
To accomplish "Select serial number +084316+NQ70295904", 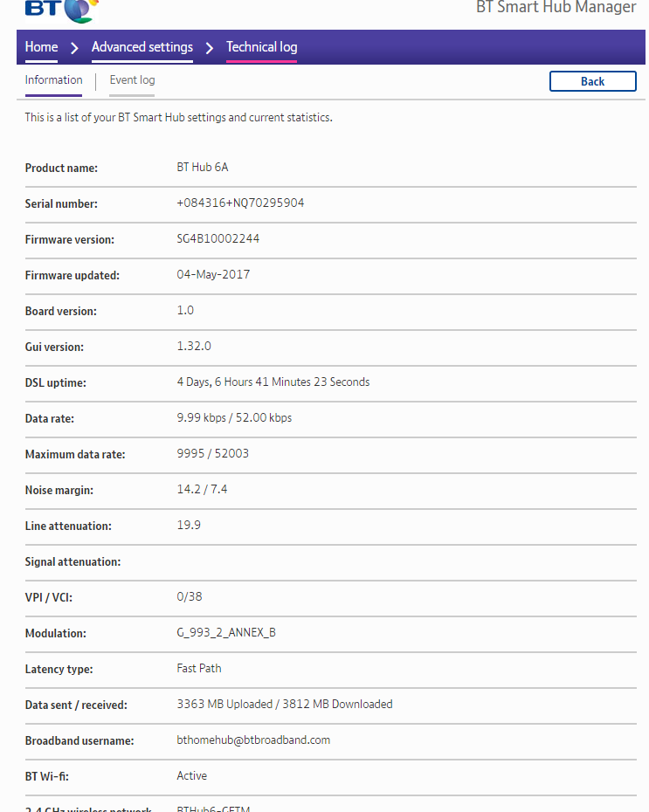I will pos(240,203).
